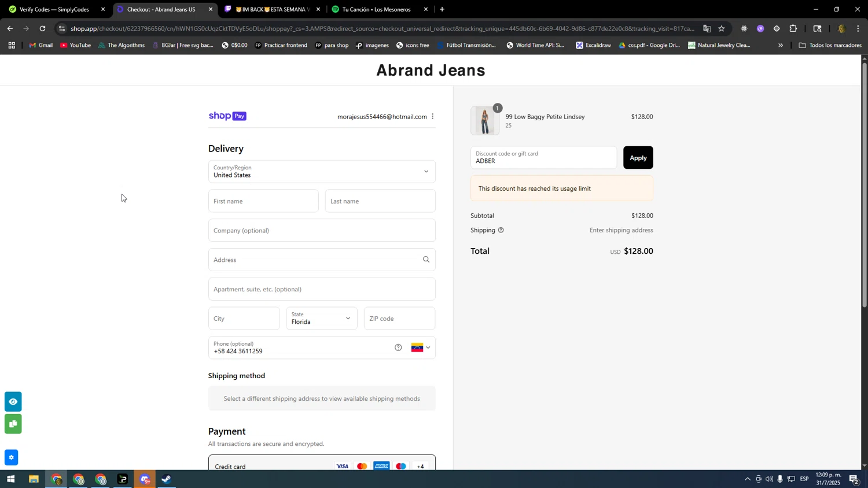Open the Google apps grid in bookmarks bar

tap(12, 45)
